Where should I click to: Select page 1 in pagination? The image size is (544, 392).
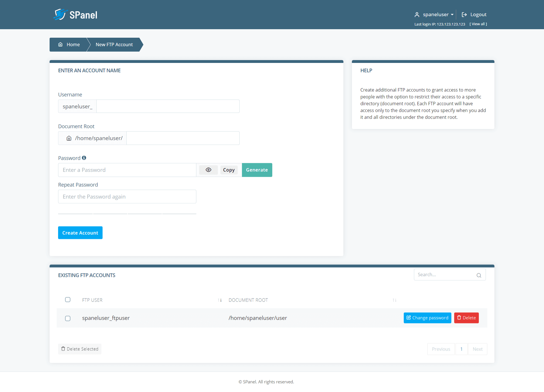click(461, 349)
